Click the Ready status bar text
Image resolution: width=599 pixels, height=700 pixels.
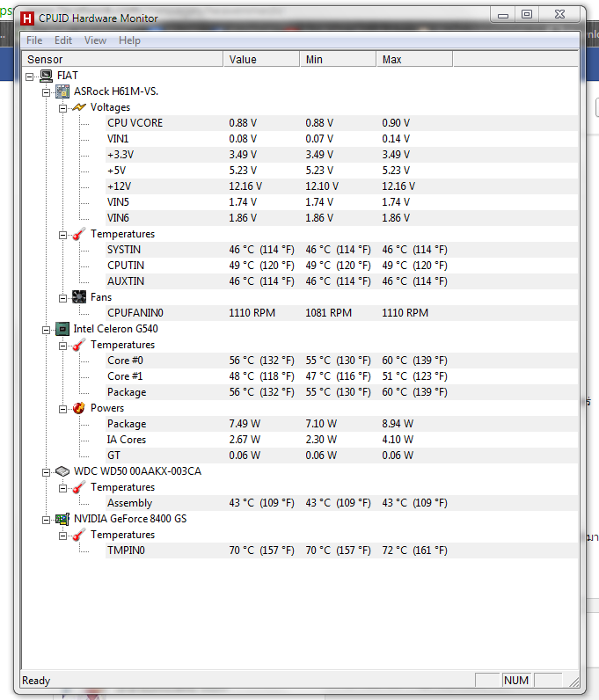(36, 681)
